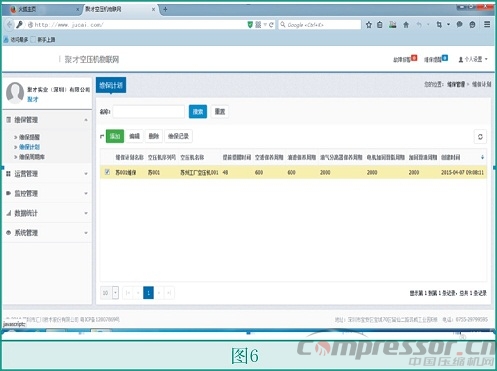Click the picture icon in browser toolbar
Image resolution: width=497 pixels, height=371 pixels.
click(393, 25)
